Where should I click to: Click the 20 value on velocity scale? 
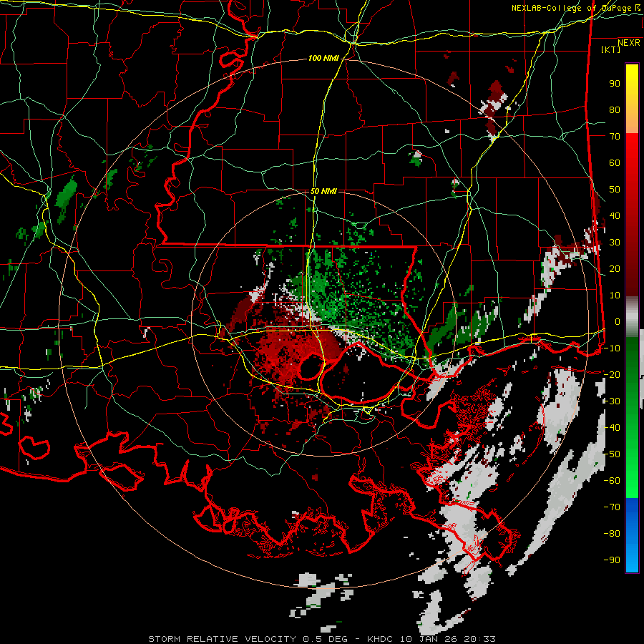click(615, 269)
